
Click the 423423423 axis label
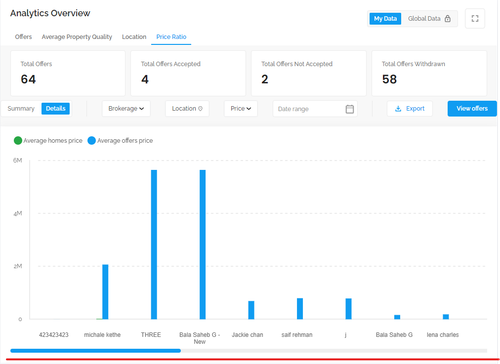pos(54,335)
